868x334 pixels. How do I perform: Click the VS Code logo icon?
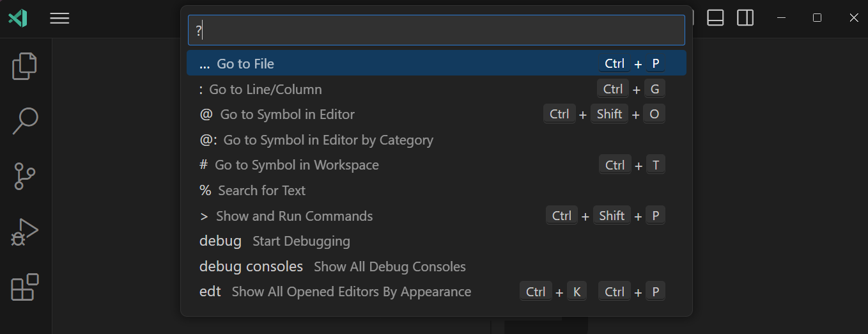(18, 18)
